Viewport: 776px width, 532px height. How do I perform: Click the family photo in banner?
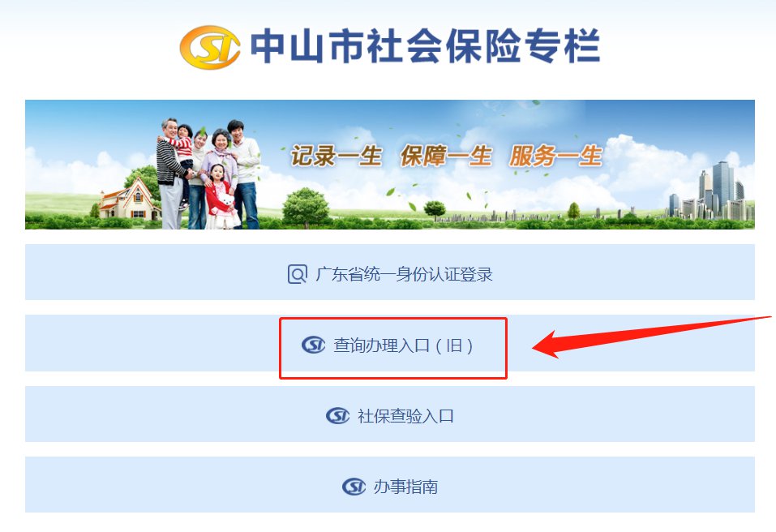pyautogui.click(x=208, y=174)
